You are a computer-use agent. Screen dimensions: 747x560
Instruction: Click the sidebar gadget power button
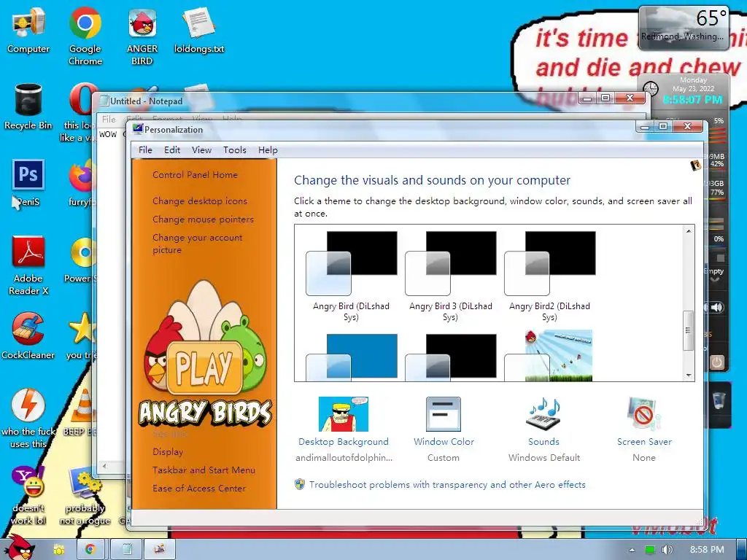[x=716, y=362]
